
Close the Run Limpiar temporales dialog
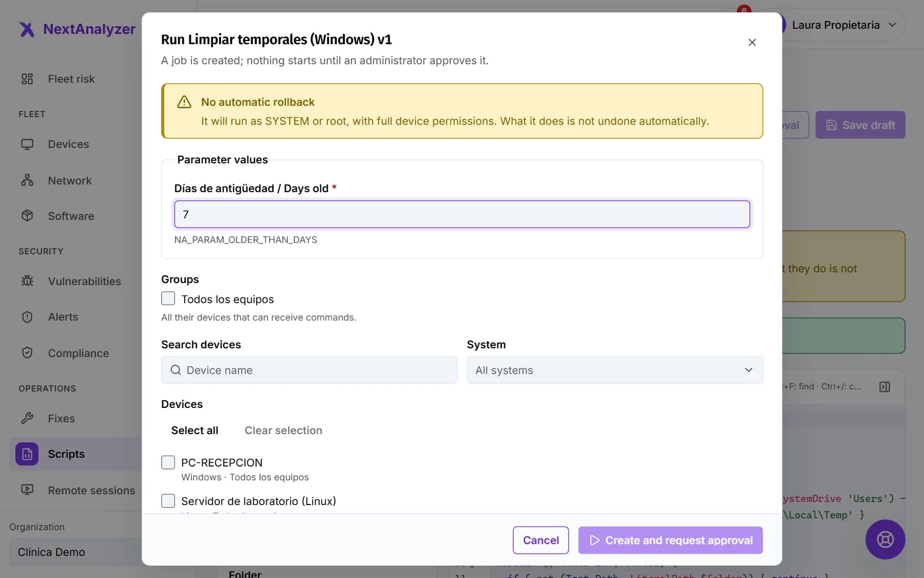752,43
